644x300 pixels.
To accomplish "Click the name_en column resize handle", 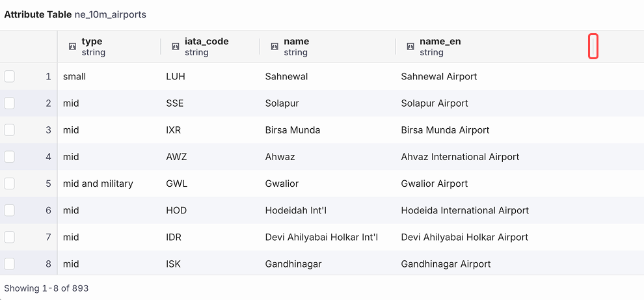I will coord(593,46).
